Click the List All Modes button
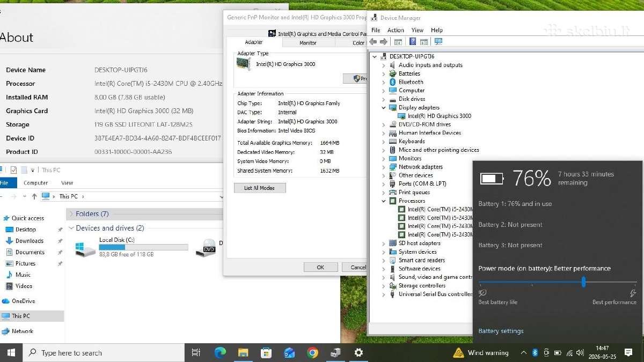Image resolution: width=644 pixels, height=362 pixels. (x=260, y=188)
